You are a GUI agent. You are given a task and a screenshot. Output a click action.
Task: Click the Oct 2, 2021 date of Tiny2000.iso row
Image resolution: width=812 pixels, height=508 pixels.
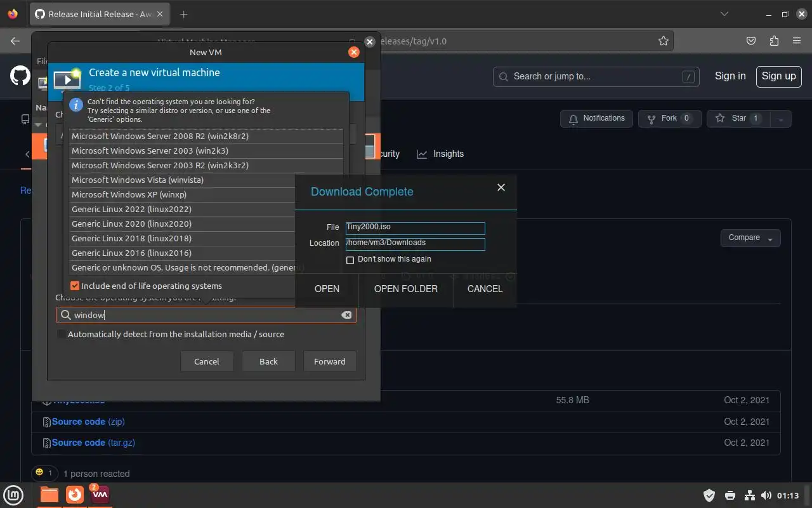[747, 400]
